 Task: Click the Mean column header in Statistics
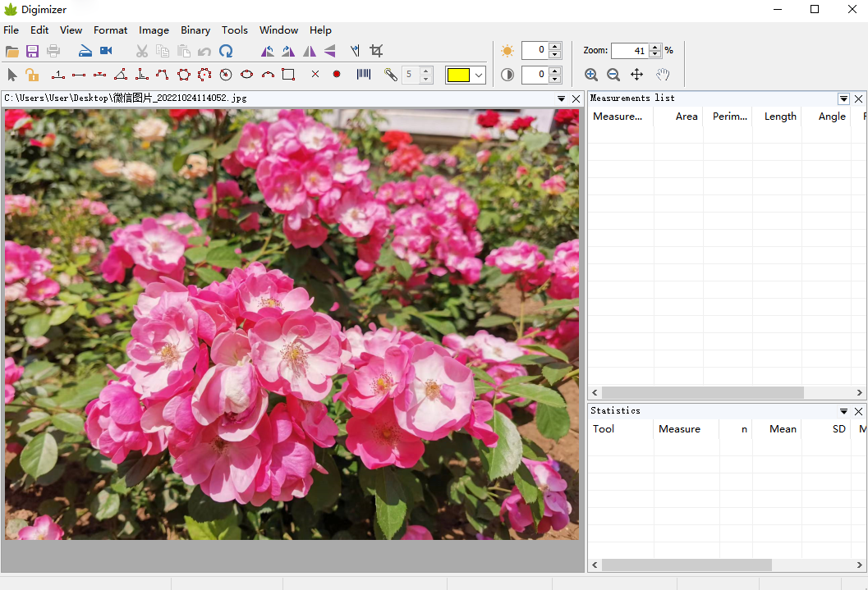tap(777, 428)
